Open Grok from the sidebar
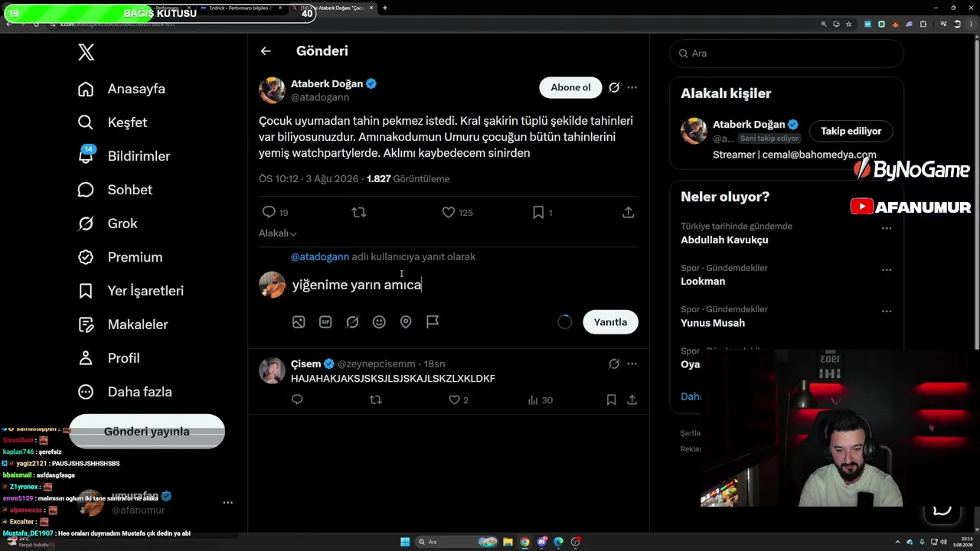The image size is (980, 551). tap(107, 223)
